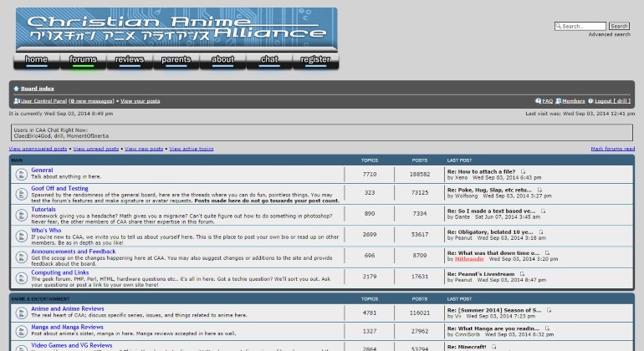Open 'View active topics' link
Screen dimensions: 644x351
click(192, 149)
